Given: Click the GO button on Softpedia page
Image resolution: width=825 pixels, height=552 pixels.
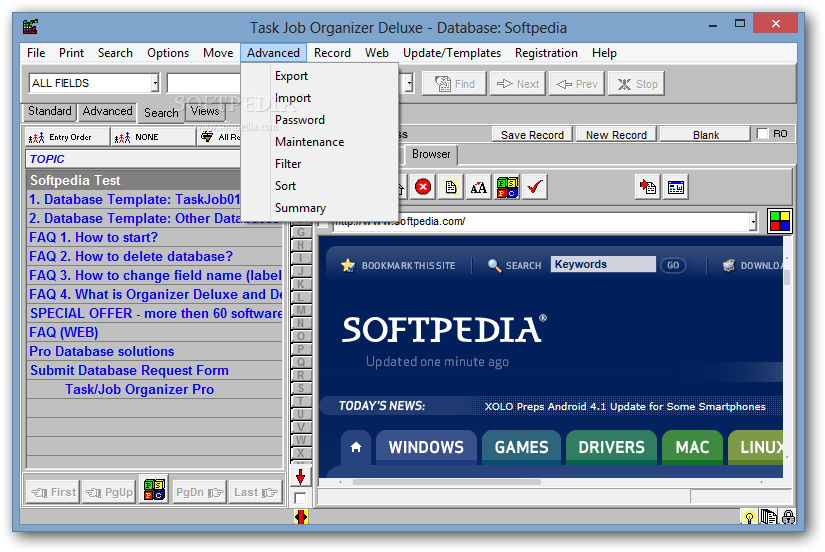Looking at the screenshot, I should [x=673, y=265].
